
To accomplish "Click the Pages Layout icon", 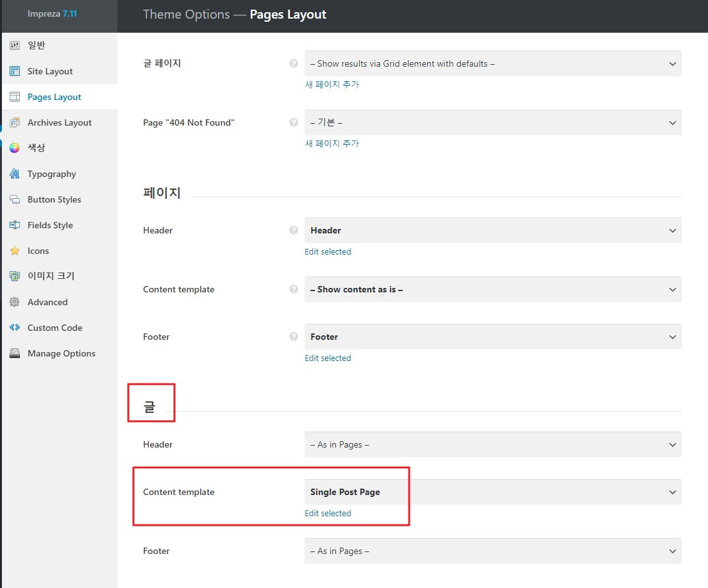I will (x=15, y=97).
